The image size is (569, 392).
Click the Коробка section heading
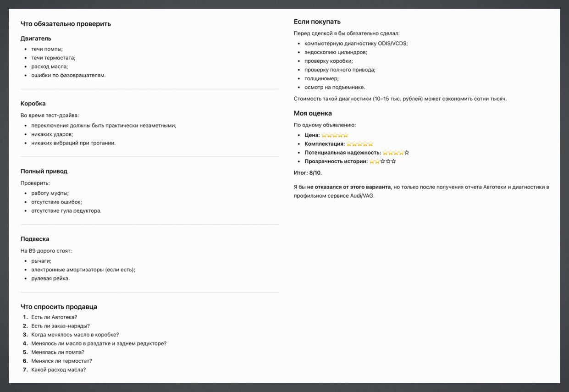[x=33, y=104]
